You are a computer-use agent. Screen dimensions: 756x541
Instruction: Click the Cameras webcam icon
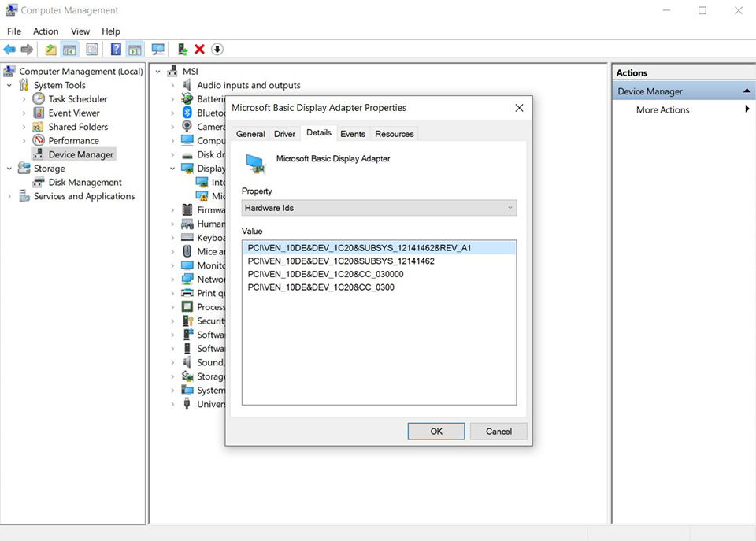(x=187, y=127)
